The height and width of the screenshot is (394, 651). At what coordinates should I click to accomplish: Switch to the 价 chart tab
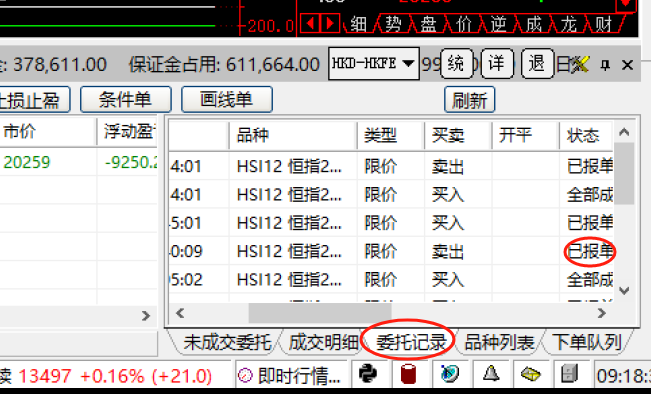(463, 24)
